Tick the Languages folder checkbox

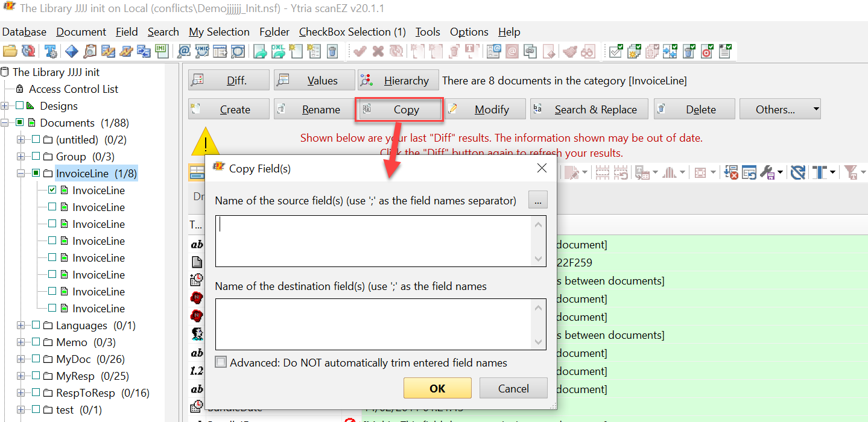(36, 326)
